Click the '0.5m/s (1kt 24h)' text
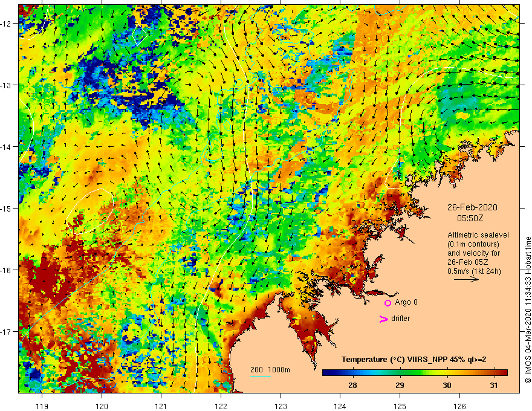Screen dimensions: 532x411 (474, 271)
